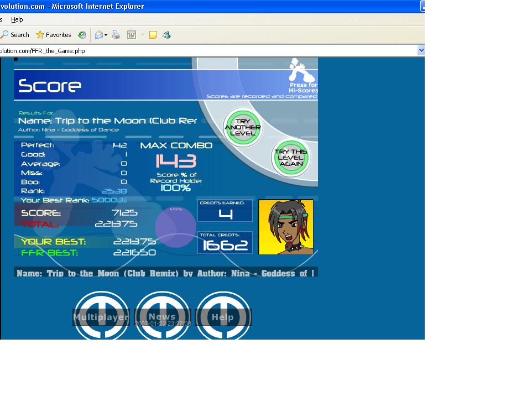Expand the Edit button dropdown arrow
Viewport: 532px width, 396px height.
click(x=142, y=35)
